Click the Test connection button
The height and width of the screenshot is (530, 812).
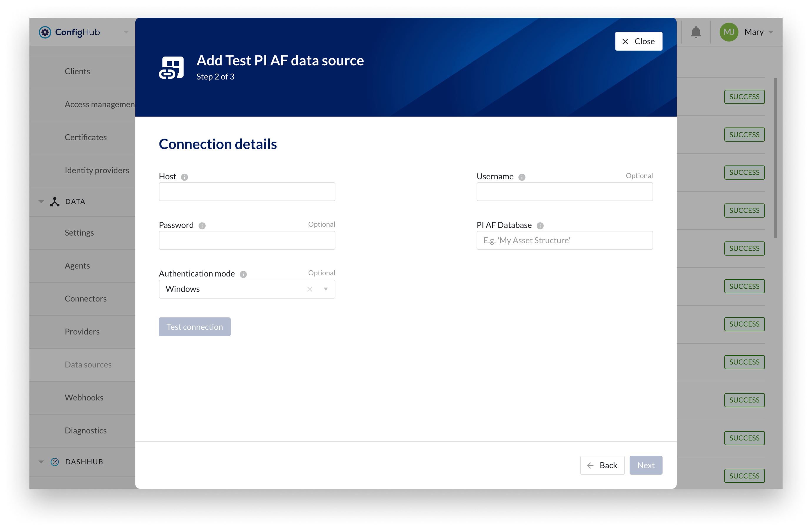tap(194, 327)
